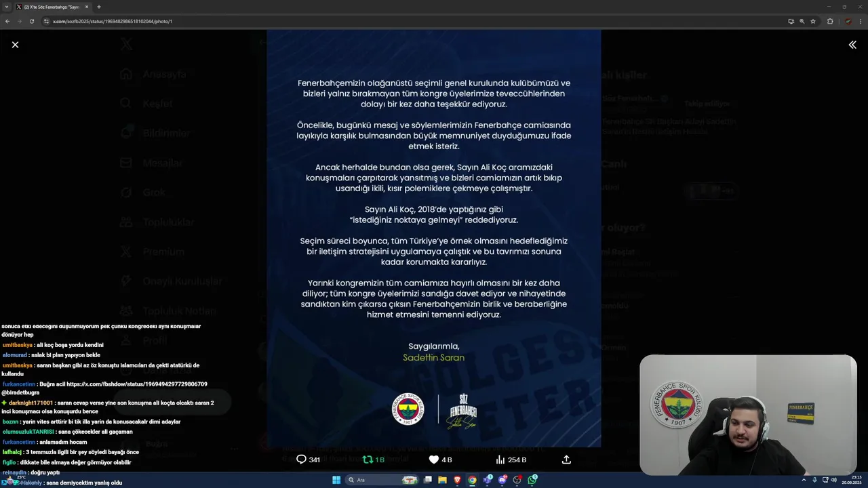This screenshot has width=868, height=488.
Task: Click the repost icon showing 1 B
Action: click(373, 460)
